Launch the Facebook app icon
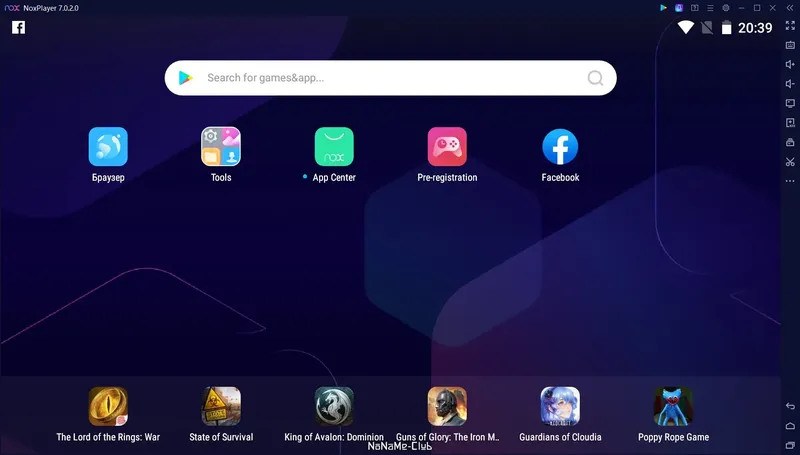This screenshot has width=800, height=455. 560,147
